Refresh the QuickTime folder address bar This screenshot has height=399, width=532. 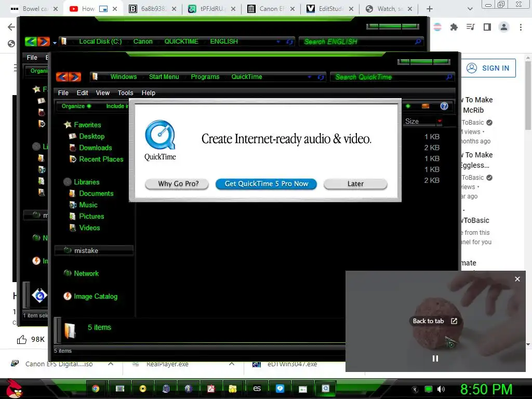tap(321, 77)
